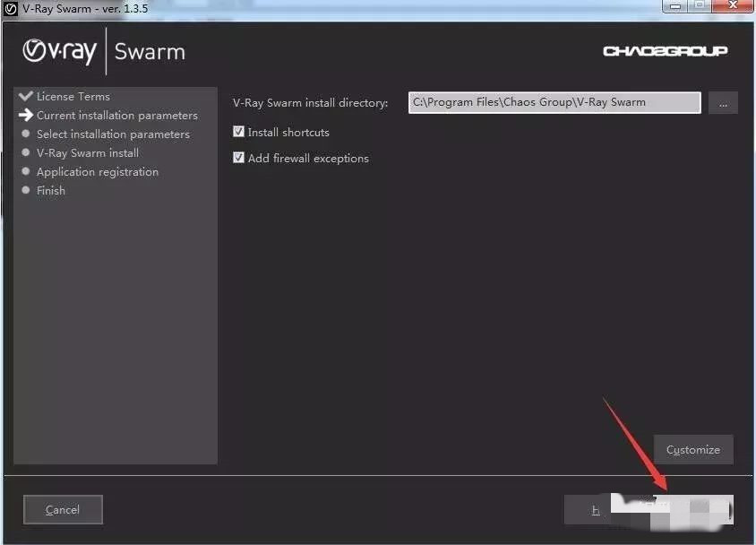Screen dimensions: 756x545
Task: Click the install directory path field
Action: pyautogui.click(x=554, y=102)
